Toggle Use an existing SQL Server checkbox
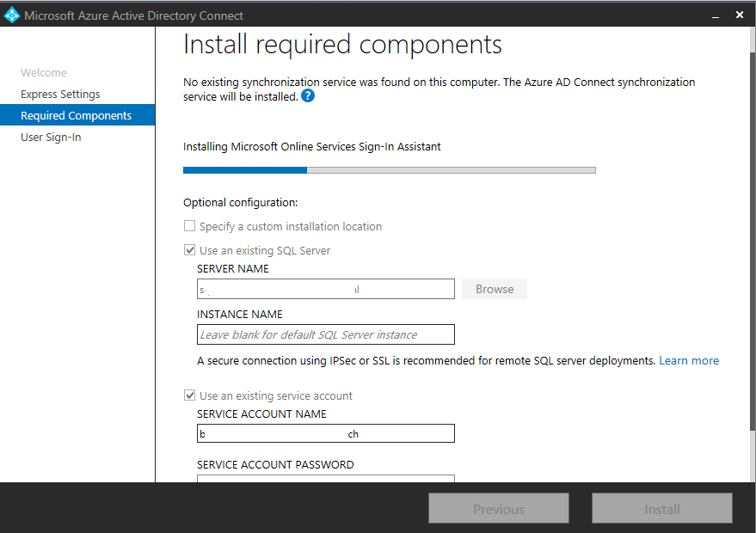Viewport: 756px width, 533px height. point(189,251)
